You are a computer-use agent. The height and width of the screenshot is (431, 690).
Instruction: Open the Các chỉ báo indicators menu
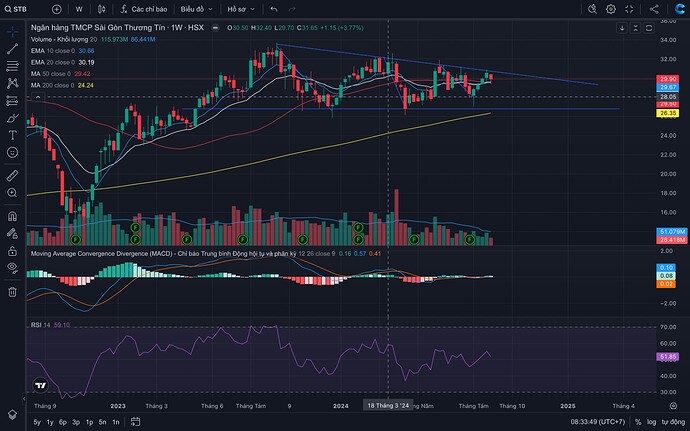tap(144, 9)
